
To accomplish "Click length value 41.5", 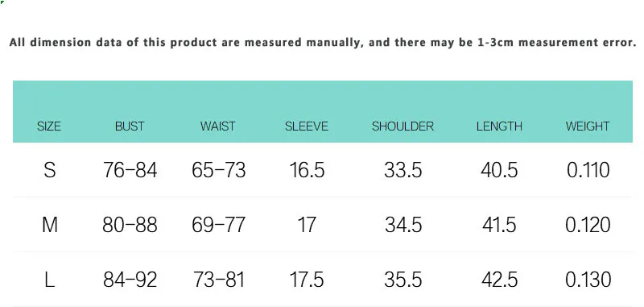I will pyautogui.click(x=499, y=225).
